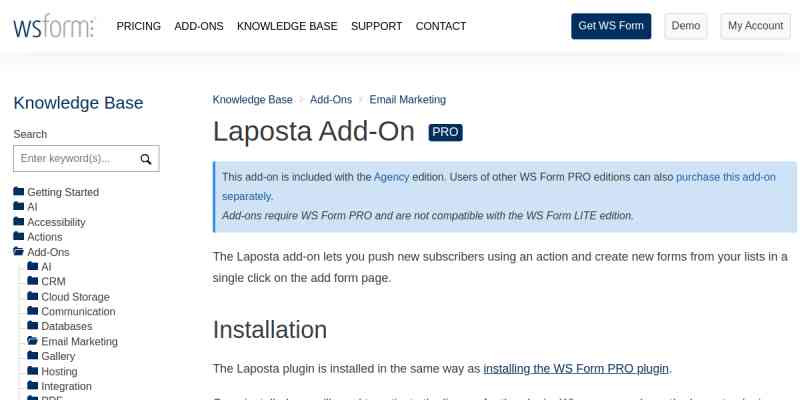This screenshot has height=400, width=800.
Task: Go to the Support page
Action: (x=376, y=26)
